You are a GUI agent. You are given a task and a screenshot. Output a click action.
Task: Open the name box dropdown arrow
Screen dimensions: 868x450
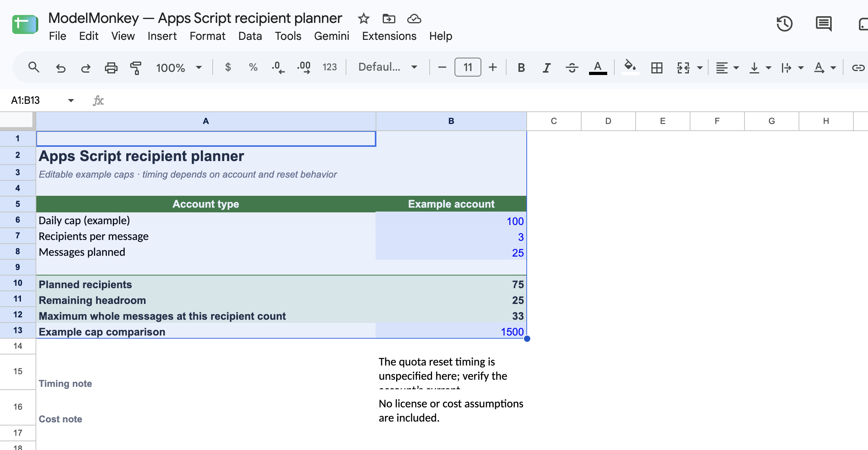[71, 100]
